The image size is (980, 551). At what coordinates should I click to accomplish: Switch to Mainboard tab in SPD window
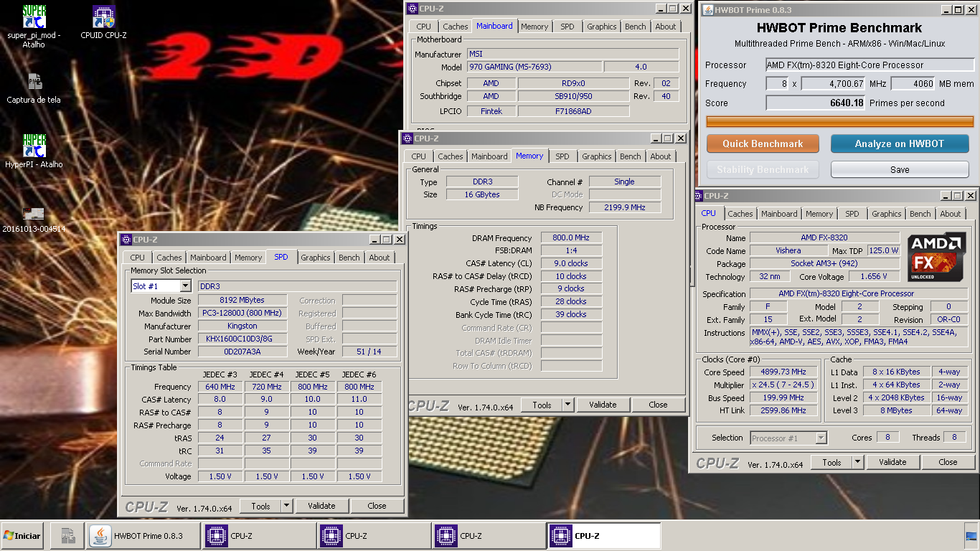208,258
